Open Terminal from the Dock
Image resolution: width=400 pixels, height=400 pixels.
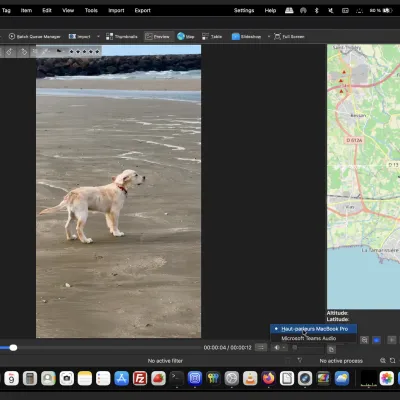coord(177,378)
